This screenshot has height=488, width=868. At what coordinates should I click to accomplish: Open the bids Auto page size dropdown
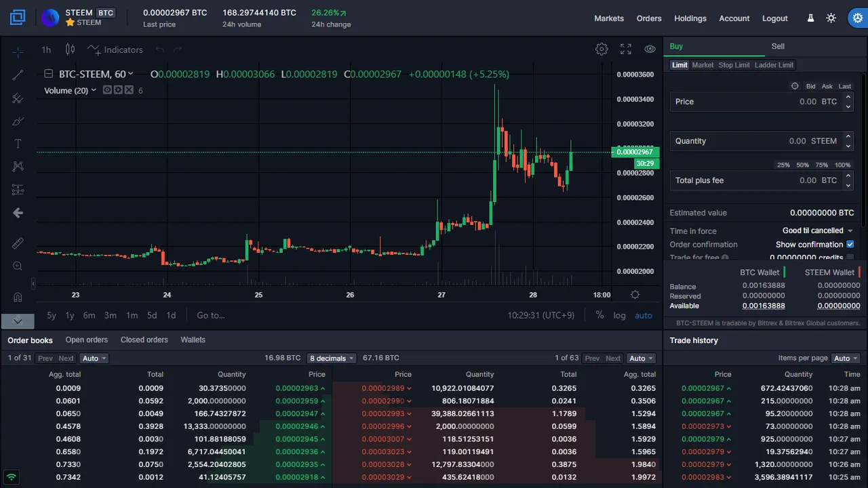click(94, 358)
